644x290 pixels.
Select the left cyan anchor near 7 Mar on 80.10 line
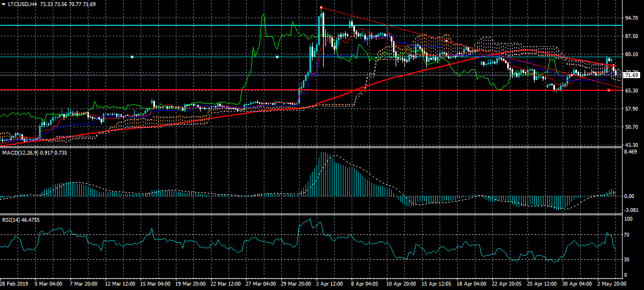pos(132,57)
